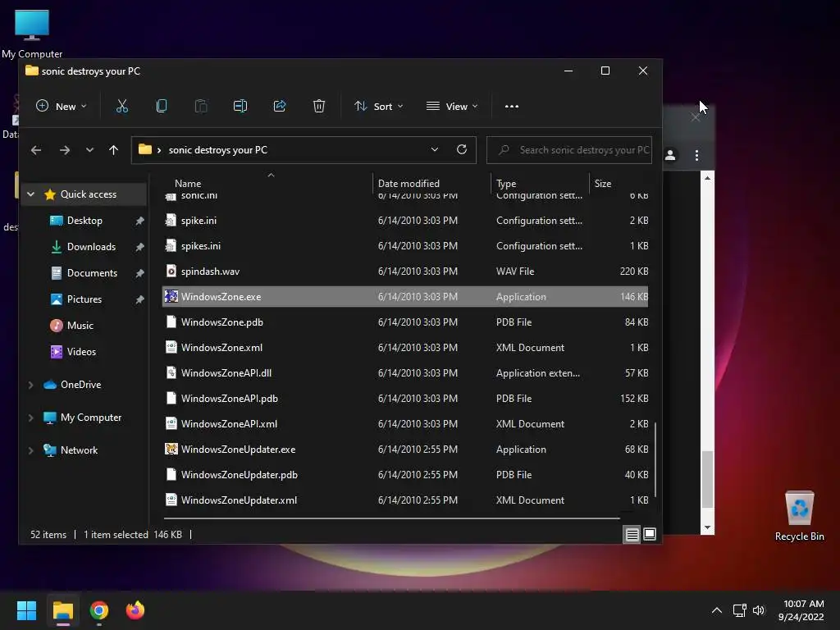The width and height of the screenshot is (840, 630).
Task: Select the file WindowsZone.xml
Action: pos(405,348)
